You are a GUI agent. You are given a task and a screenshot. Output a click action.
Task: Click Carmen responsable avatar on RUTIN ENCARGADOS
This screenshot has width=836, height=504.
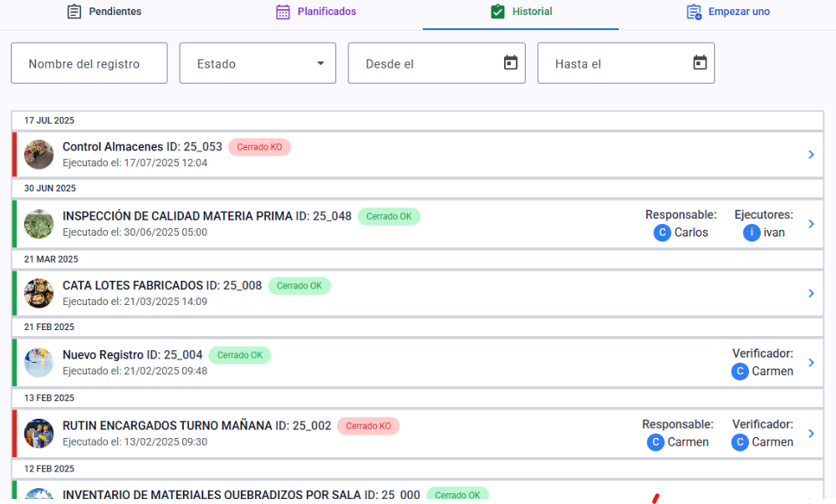tap(655, 442)
